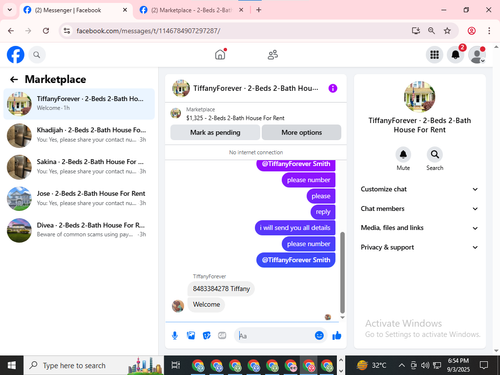The height and width of the screenshot is (375, 500).
Task: Attach a photo with the image icon
Action: pos(191,336)
